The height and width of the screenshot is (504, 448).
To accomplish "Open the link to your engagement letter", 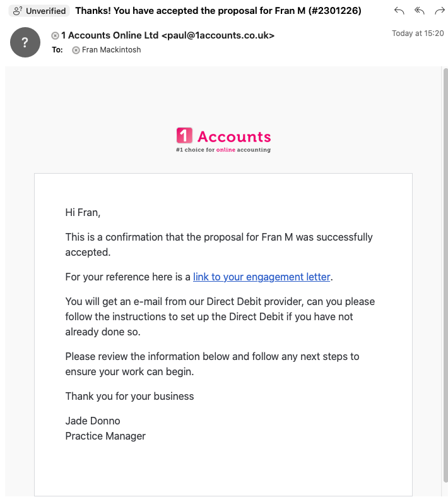I will pyautogui.click(x=261, y=277).
